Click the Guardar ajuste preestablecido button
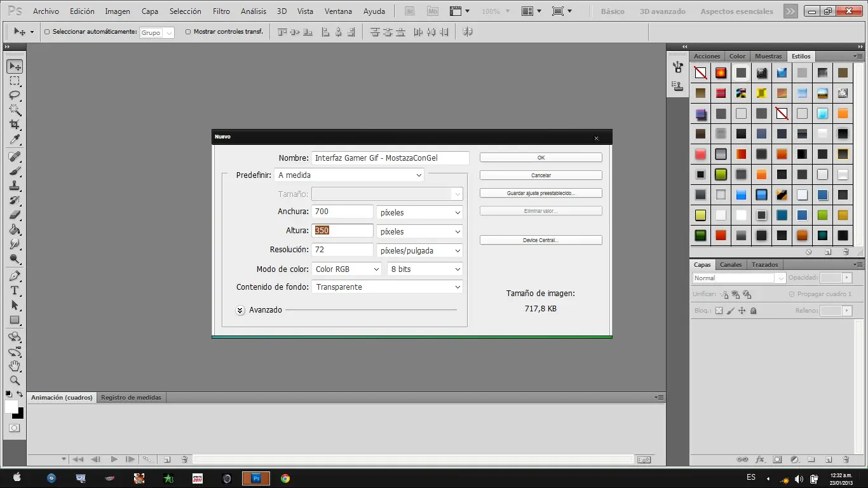 point(540,193)
